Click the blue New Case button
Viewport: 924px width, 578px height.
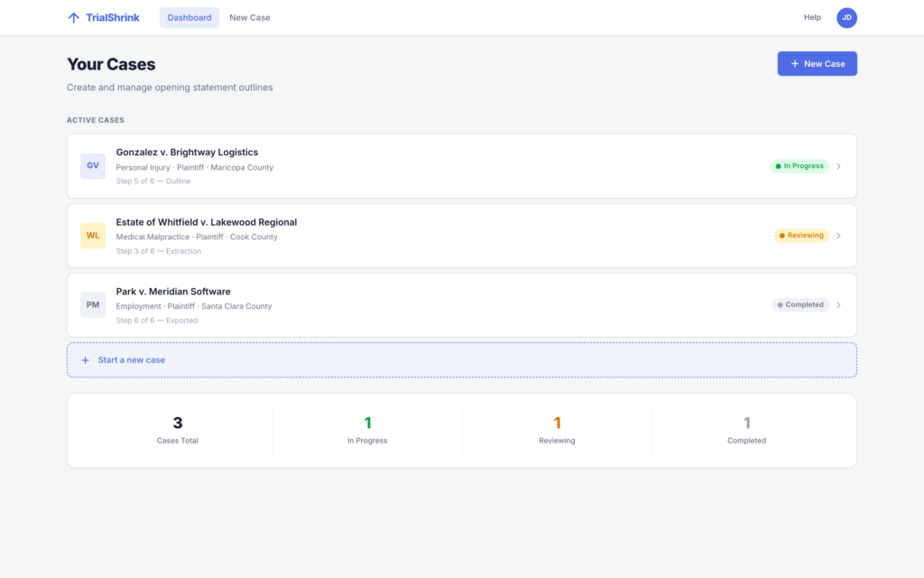click(x=817, y=64)
